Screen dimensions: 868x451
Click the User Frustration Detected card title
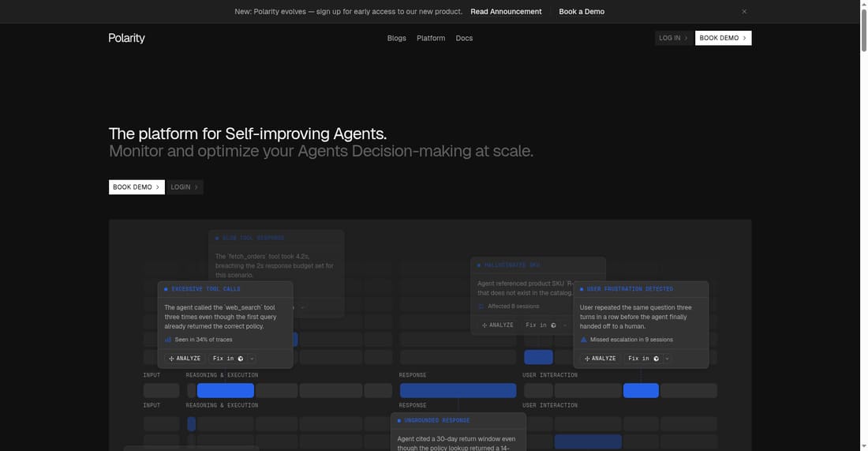[x=630, y=289]
